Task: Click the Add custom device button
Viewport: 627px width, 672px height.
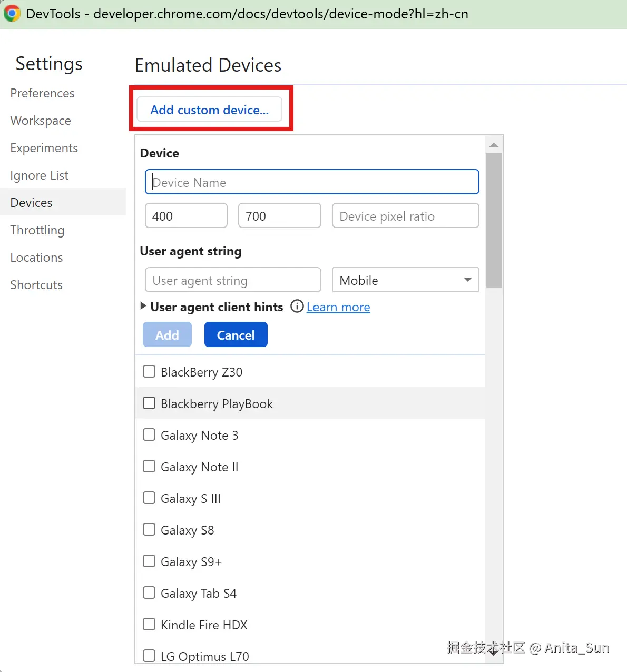Action: pyautogui.click(x=209, y=110)
